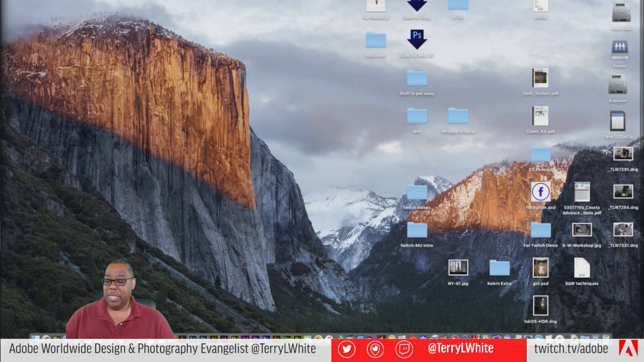Select the Hard Disk drive icon
Image resolution: width=644 pixels, height=362 pixels.
click(x=621, y=12)
